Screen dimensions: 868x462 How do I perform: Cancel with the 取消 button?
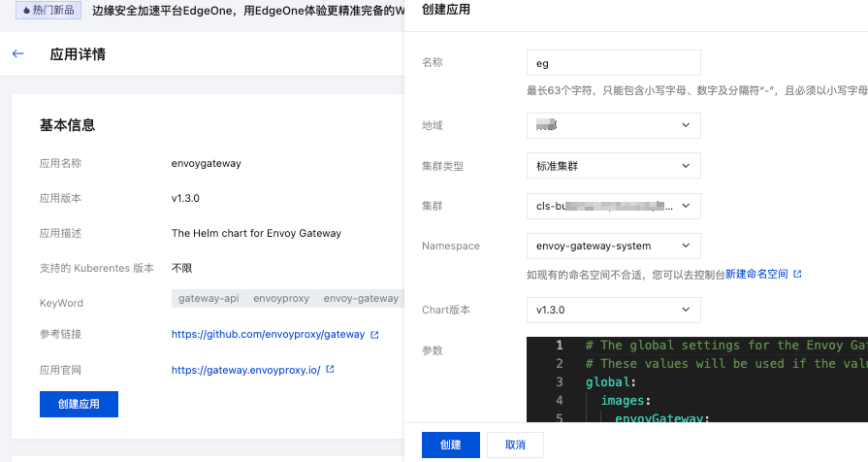515,445
